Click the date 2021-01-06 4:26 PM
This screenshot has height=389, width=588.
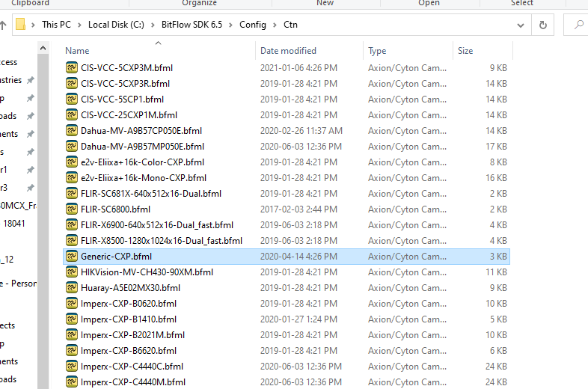[x=299, y=68]
